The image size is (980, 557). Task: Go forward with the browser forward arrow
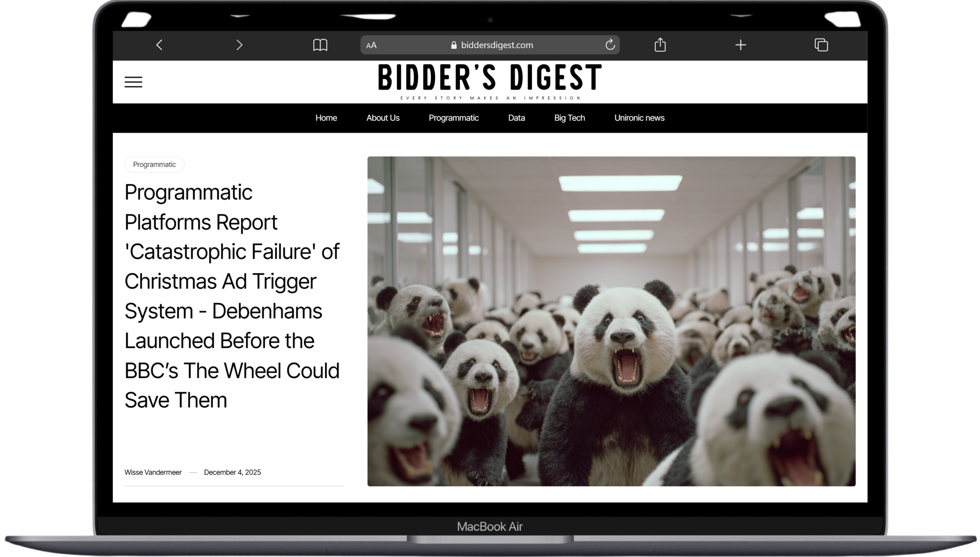[x=239, y=45]
